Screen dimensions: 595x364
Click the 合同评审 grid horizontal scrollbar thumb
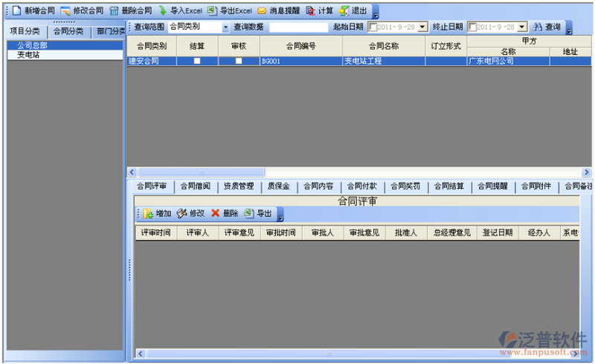coord(329,354)
